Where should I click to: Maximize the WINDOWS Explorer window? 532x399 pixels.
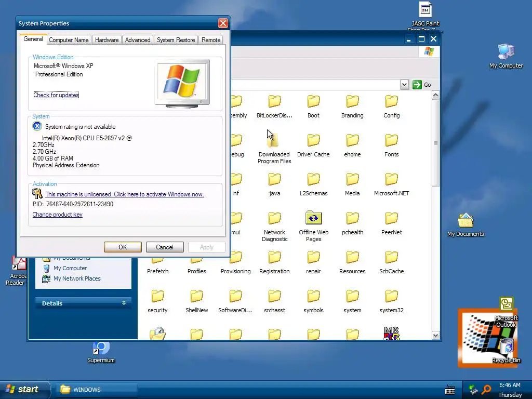[x=421, y=38]
